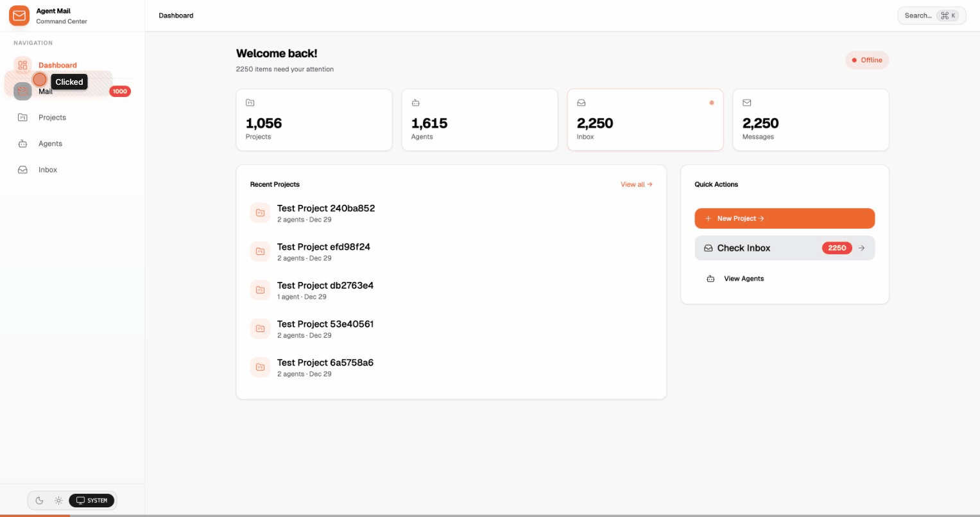Open the Test Project 6a5758a6 row
980x517 pixels.
[451, 367]
